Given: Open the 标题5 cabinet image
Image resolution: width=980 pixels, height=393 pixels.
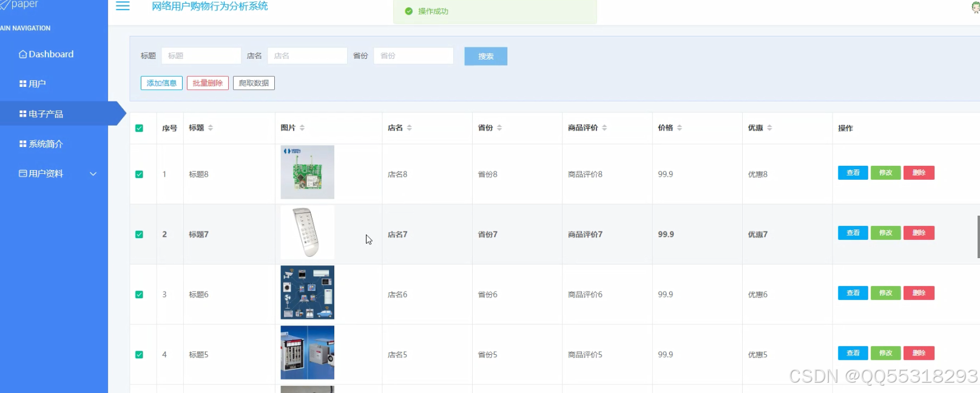Looking at the screenshot, I should coord(307,352).
